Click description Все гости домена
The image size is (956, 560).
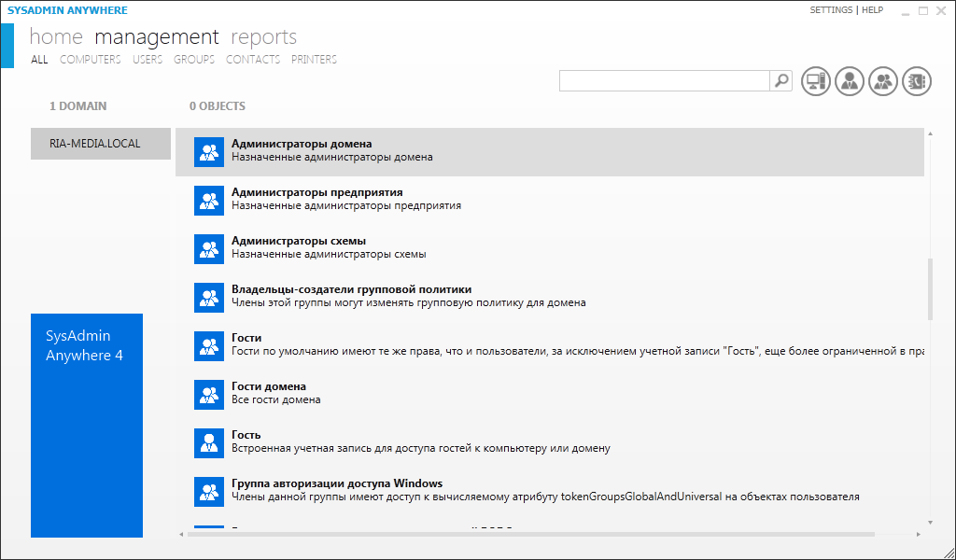pyautogui.click(x=276, y=399)
